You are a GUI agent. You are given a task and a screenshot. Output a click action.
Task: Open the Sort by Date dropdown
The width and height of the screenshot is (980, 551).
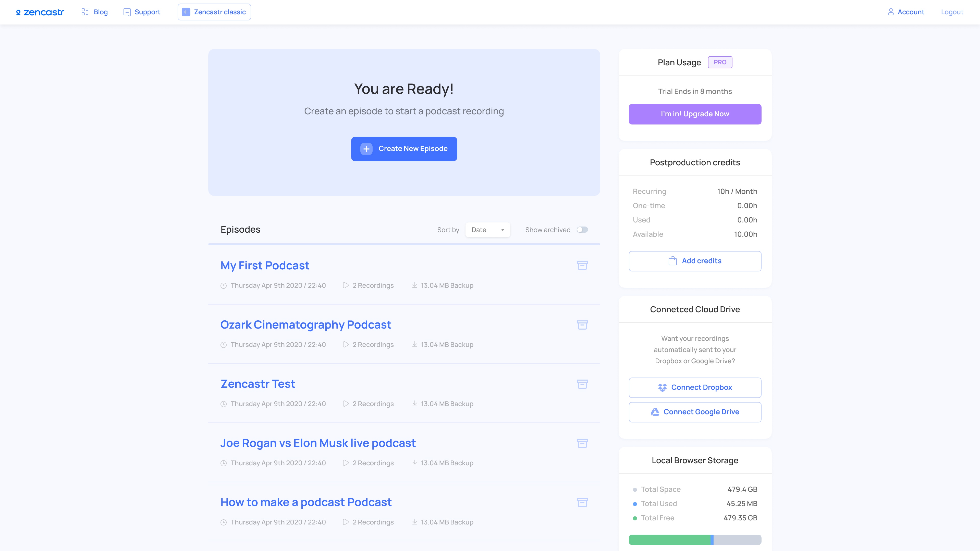[x=487, y=230]
